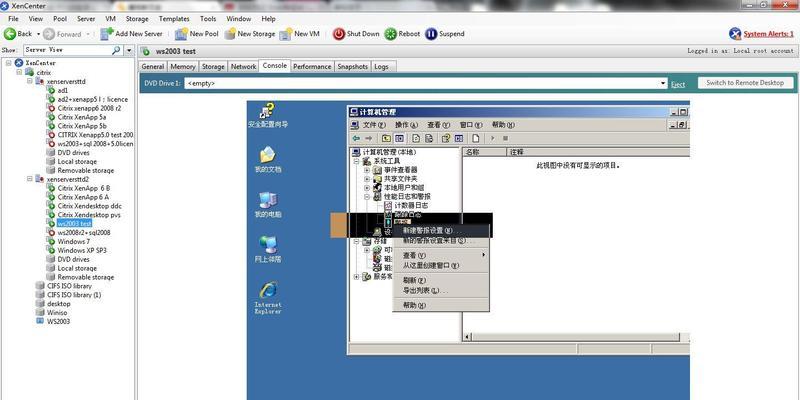Viewport: 800px width, 400px height.
Task: Click the red Shut Down icon
Action: click(x=339, y=34)
